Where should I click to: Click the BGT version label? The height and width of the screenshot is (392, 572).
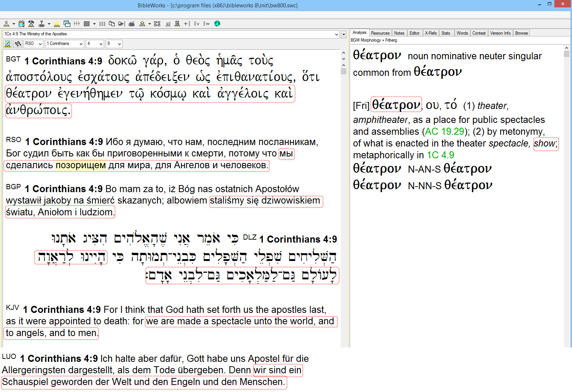pyautogui.click(x=13, y=59)
